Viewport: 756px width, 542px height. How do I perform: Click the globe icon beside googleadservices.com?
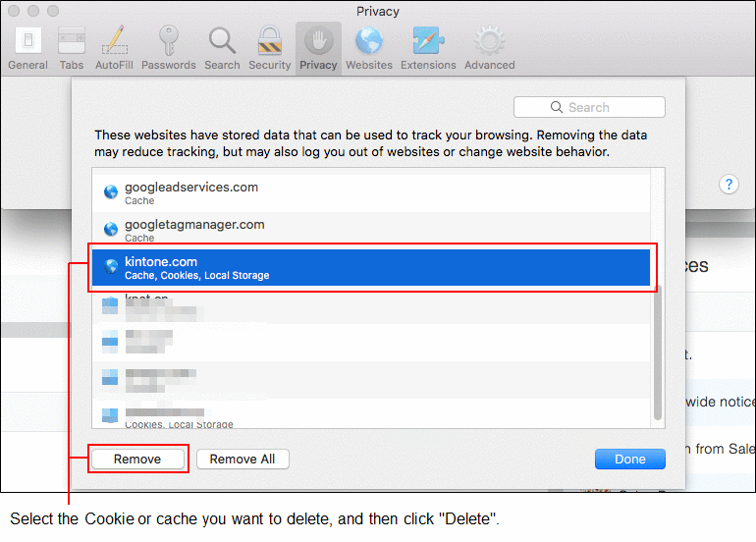[x=111, y=191]
